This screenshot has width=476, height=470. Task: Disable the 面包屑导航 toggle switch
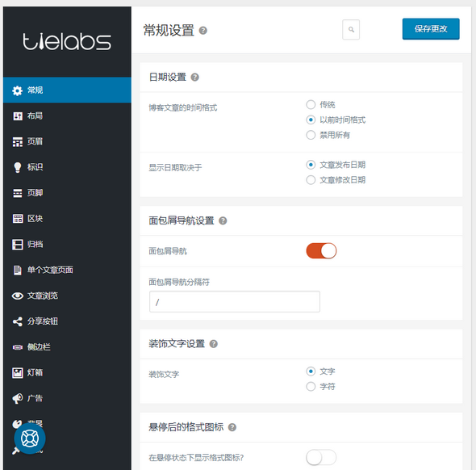[321, 251]
